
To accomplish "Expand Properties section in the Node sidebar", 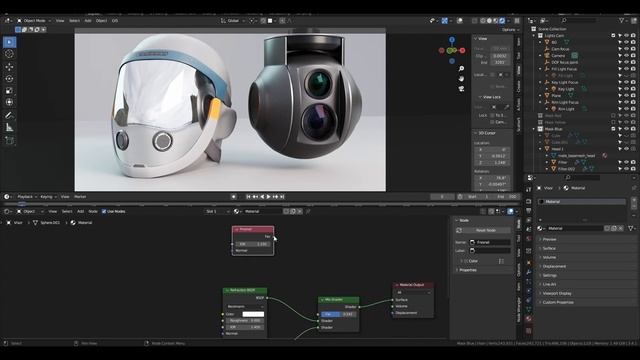I will [x=468, y=270].
